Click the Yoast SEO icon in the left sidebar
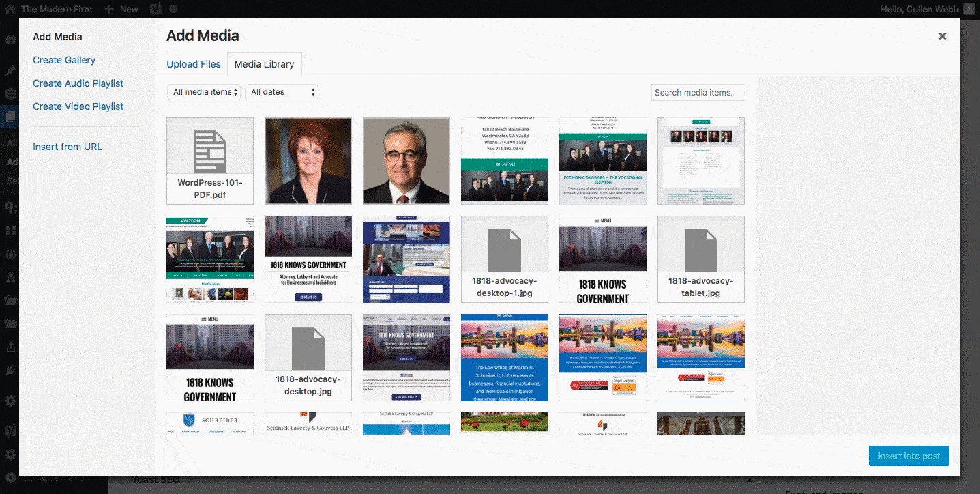980x494 pixels. tap(10, 431)
